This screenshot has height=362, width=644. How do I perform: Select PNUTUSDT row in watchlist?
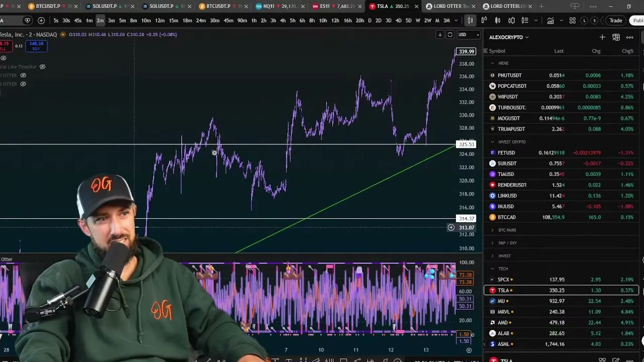[561, 75]
